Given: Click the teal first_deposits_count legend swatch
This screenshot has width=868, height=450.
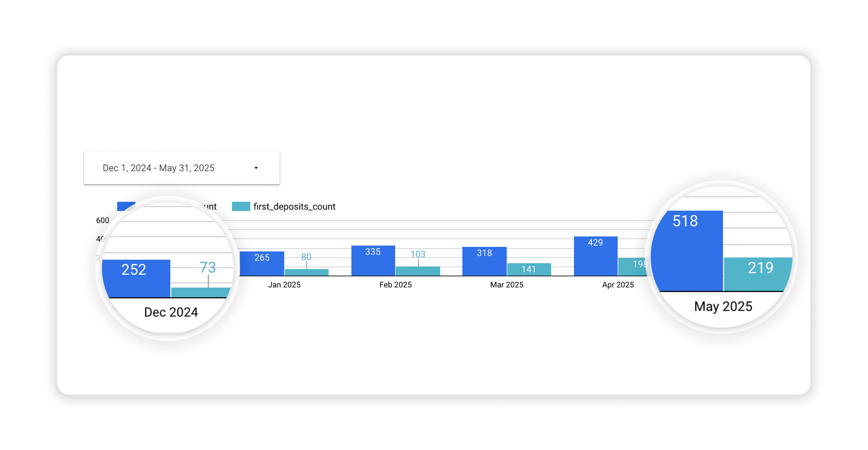Looking at the screenshot, I should click(241, 206).
